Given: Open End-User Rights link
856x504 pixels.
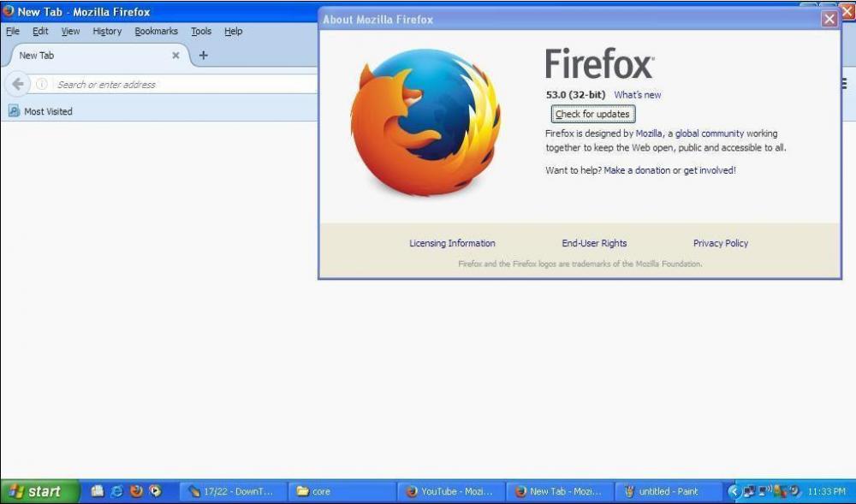Looking at the screenshot, I should 594,243.
